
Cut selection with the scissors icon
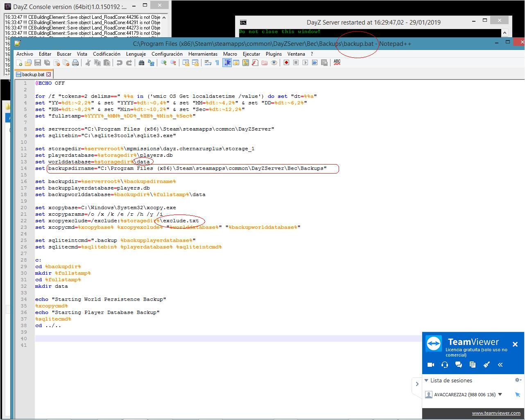[x=88, y=63]
